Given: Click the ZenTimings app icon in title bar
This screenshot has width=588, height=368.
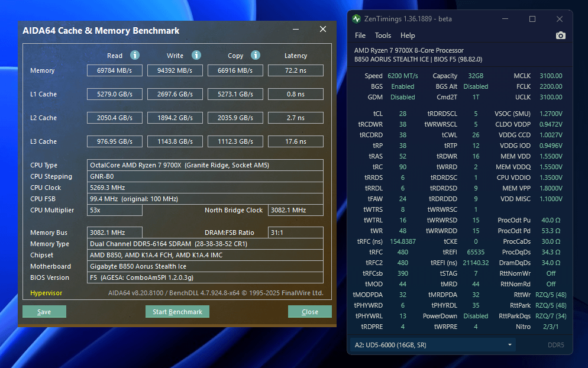Looking at the screenshot, I should [x=356, y=19].
